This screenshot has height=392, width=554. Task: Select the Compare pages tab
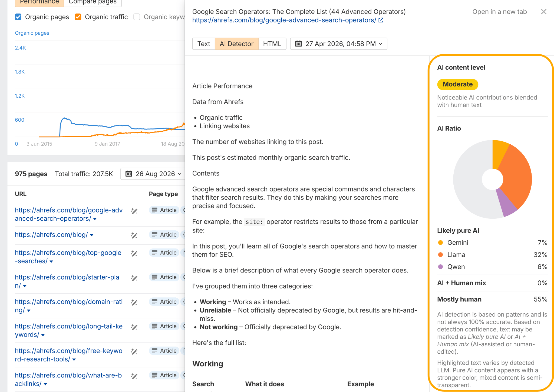coord(93,2)
